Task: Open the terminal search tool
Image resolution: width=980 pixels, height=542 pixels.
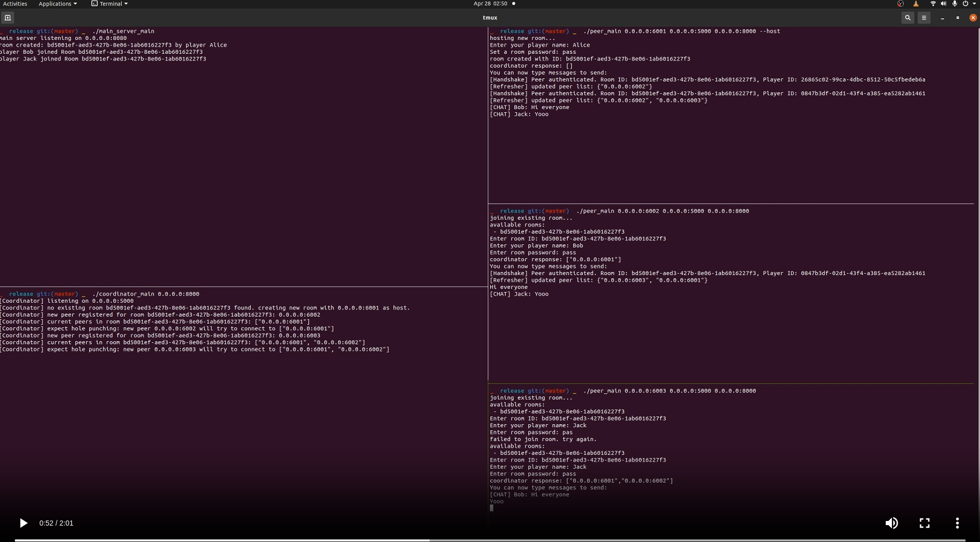Action: 907,17
